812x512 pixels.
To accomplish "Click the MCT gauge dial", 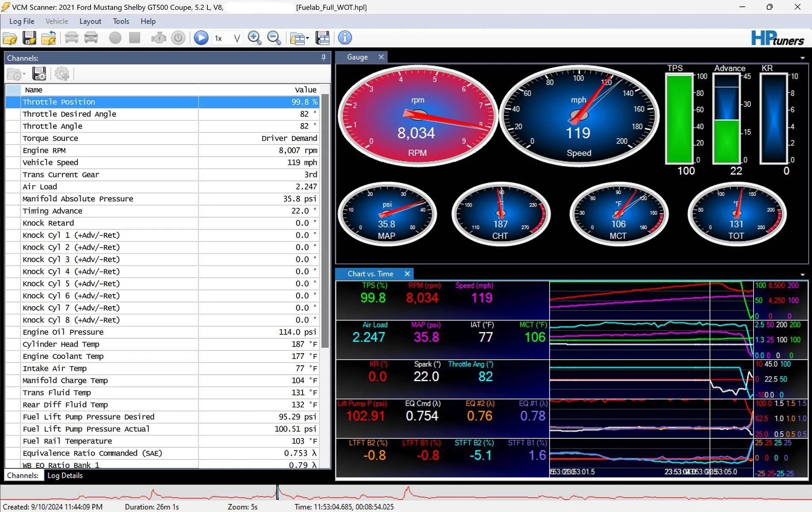I will 619,214.
